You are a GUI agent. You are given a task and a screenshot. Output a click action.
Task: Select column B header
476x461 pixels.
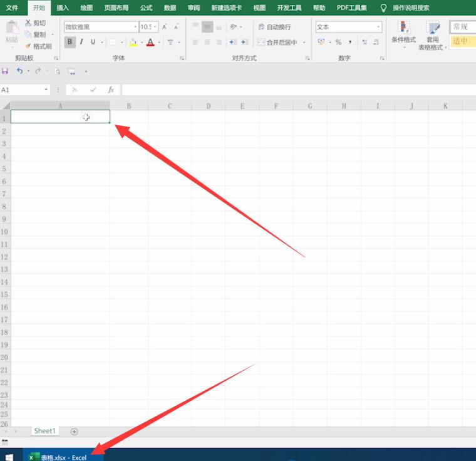[129, 106]
